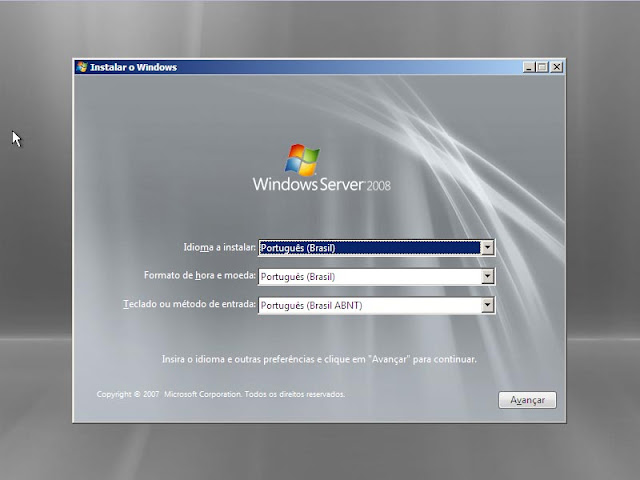This screenshot has width=640, height=480.
Task: Click the Idioma a instalar label
Action: (220, 247)
